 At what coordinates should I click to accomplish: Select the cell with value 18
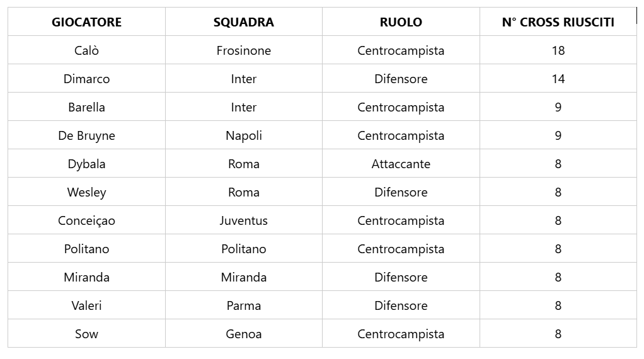pos(558,50)
